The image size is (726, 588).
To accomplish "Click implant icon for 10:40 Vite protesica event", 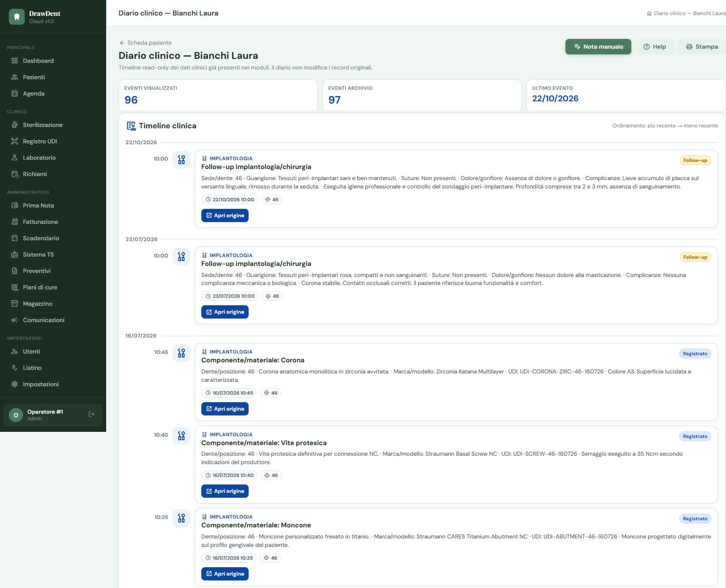I will pos(181,435).
